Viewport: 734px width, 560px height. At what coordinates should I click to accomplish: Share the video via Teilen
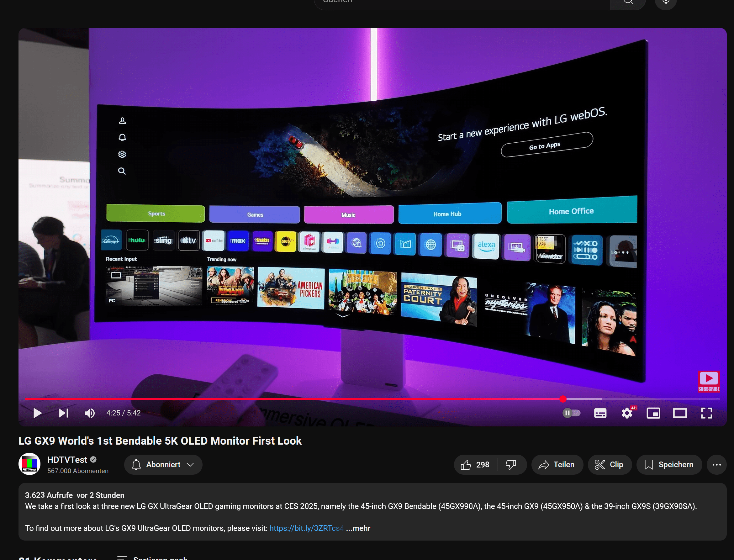557,464
